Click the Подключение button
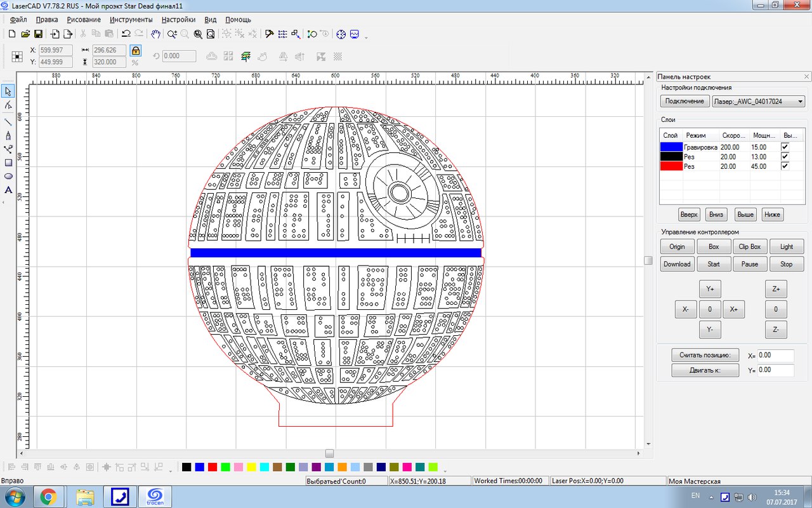Viewport: 812px width, 508px height. 684,101
